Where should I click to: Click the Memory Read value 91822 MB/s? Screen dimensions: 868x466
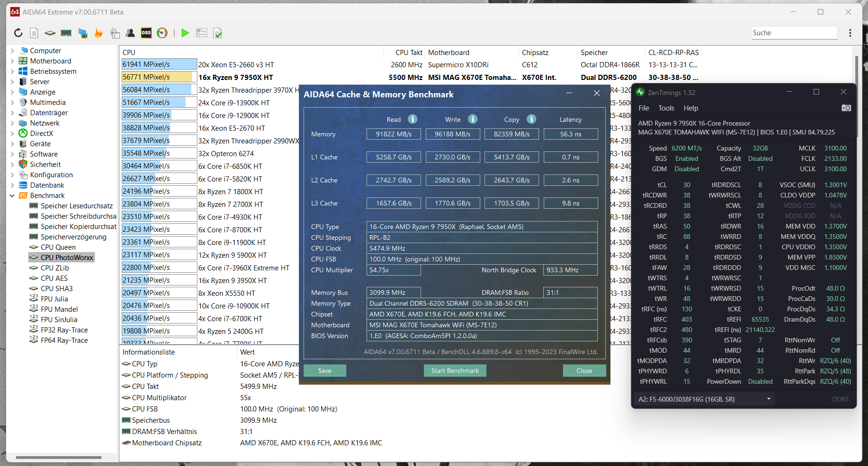394,134
